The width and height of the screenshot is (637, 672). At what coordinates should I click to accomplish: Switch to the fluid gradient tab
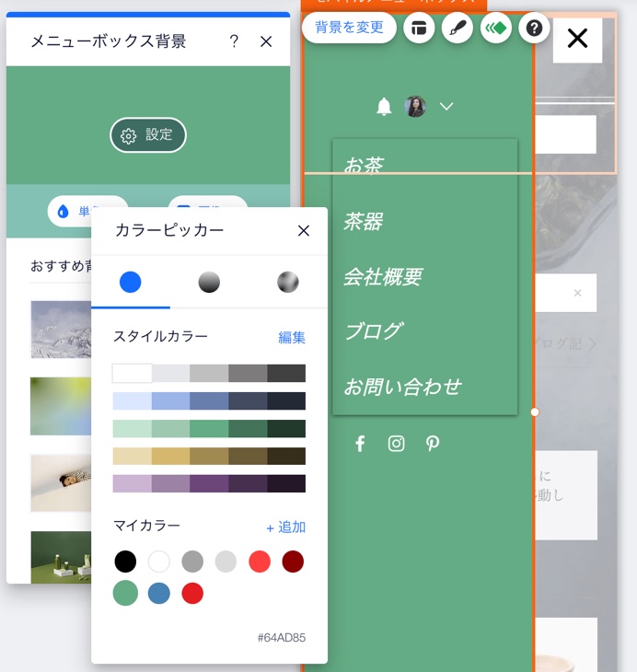(287, 282)
